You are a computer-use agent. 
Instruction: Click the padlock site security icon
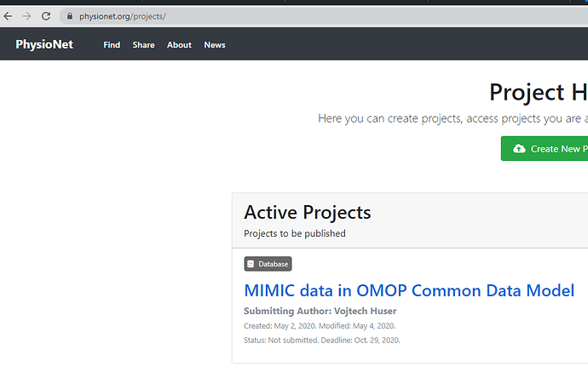pyautogui.click(x=69, y=16)
